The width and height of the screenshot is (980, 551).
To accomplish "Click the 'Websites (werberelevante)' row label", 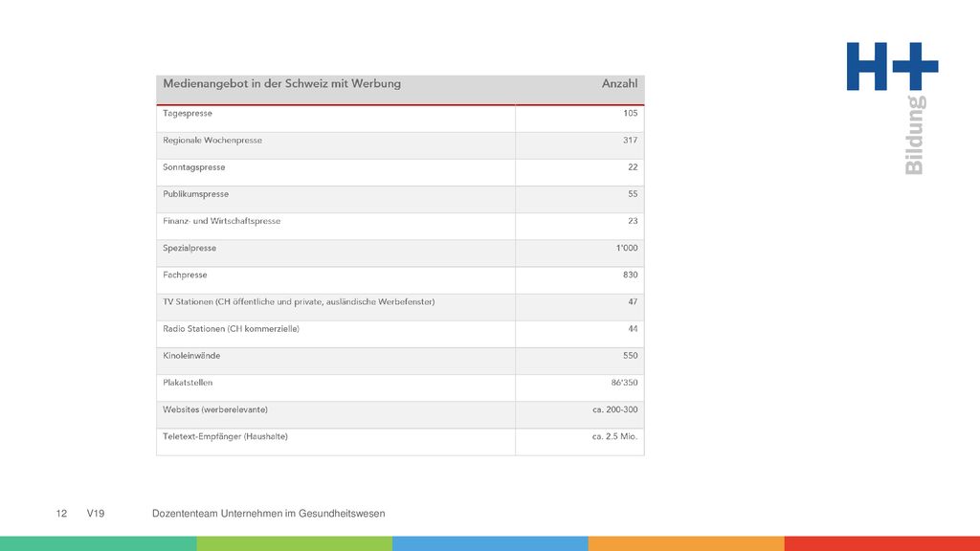I will [215, 409].
